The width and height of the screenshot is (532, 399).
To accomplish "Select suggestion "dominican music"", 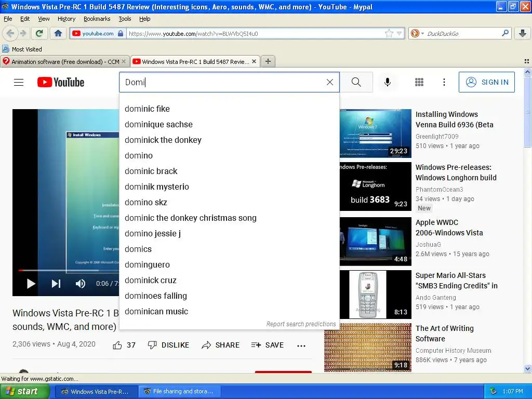I will tap(229, 312).
